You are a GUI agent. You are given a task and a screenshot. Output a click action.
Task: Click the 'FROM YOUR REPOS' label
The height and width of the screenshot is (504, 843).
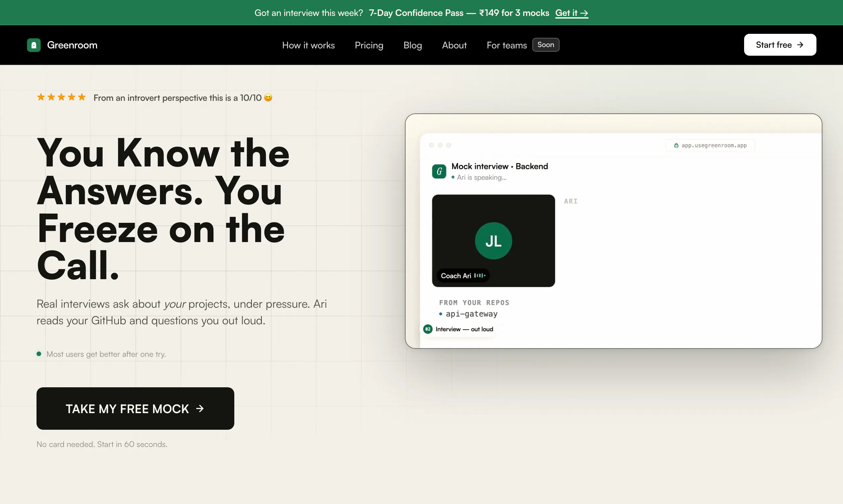click(x=474, y=302)
